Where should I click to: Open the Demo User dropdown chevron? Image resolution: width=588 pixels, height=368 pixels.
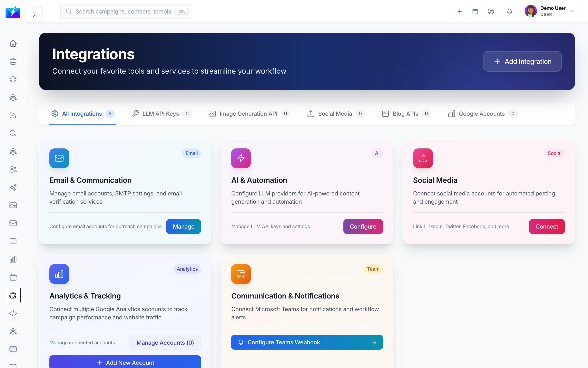point(571,11)
